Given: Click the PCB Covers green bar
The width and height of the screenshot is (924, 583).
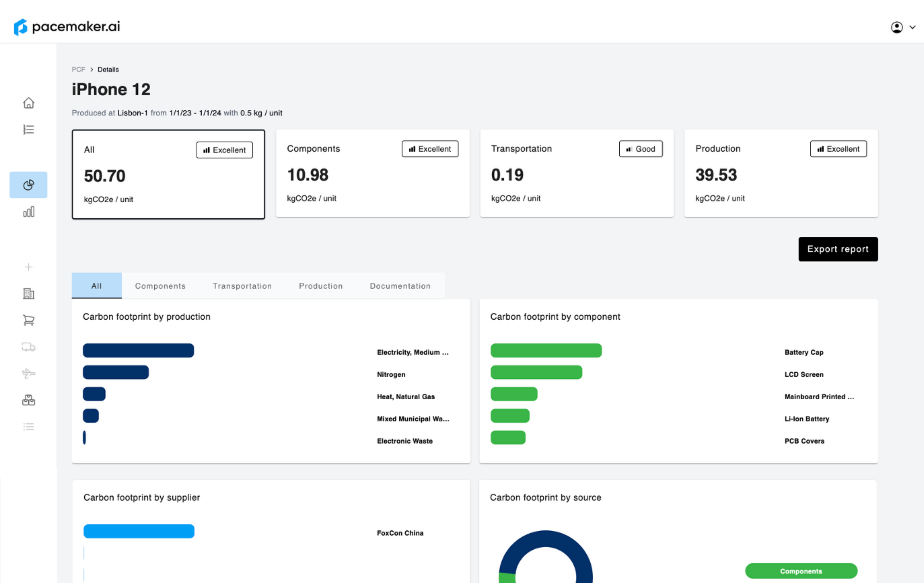Looking at the screenshot, I should tap(508, 438).
